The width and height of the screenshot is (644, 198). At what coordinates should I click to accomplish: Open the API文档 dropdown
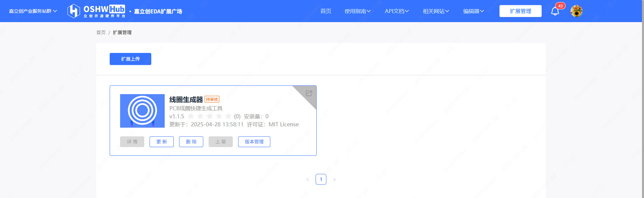click(x=397, y=11)
